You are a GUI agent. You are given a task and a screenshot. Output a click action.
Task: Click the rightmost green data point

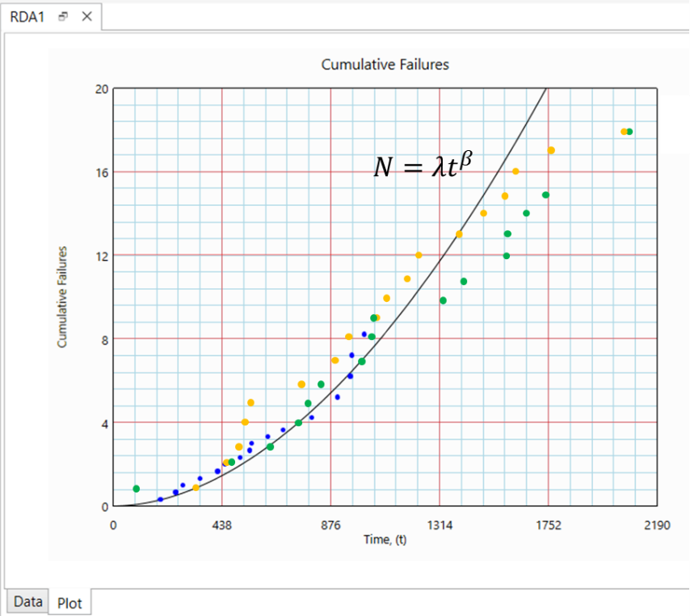pyautogui.click(x=629, y=132)
